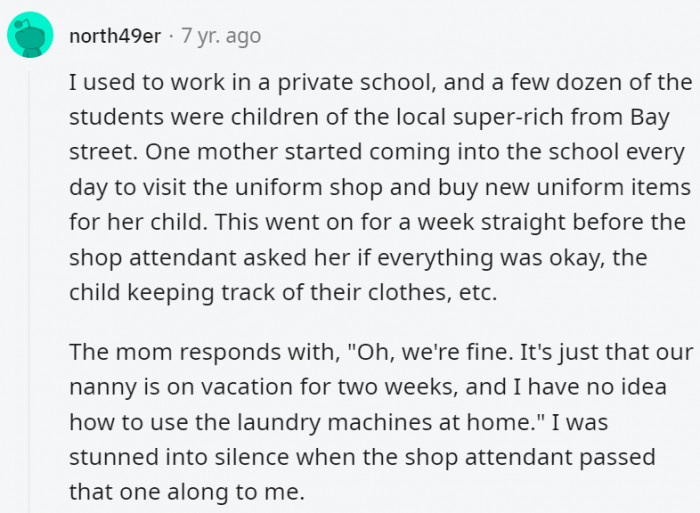
Task: Click the phrase 'two weeks' in the quote
Action: click(x=397, y=387)
